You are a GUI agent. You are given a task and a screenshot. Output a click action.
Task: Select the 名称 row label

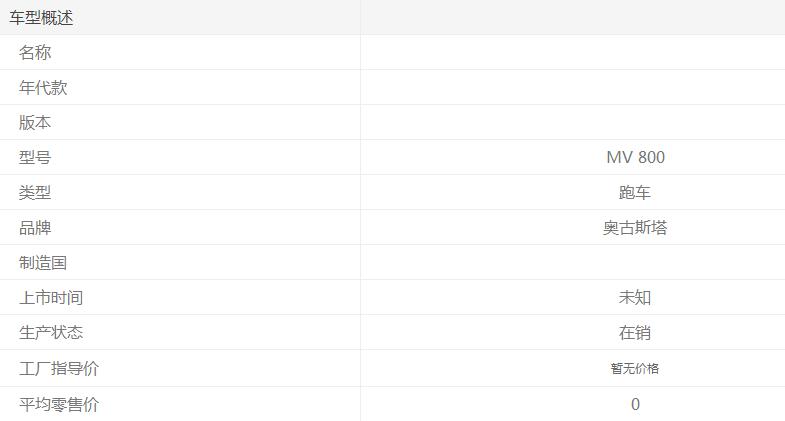point(35,52)
